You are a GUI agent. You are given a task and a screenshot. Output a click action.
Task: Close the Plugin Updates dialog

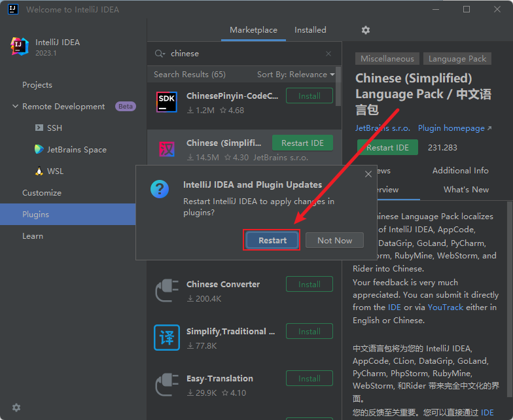[x=368, y=174]
